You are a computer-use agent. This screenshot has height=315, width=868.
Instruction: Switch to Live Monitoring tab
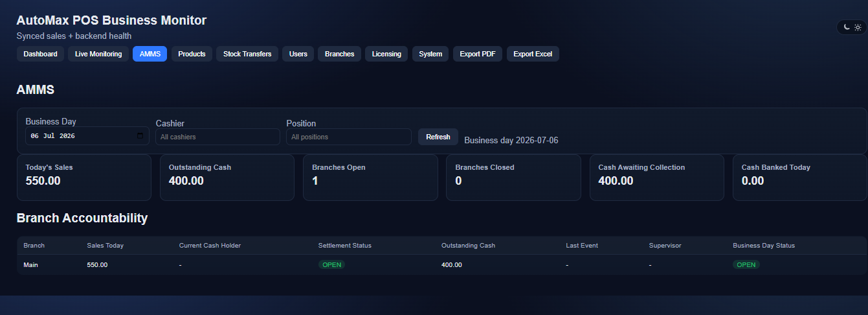point(98,54)
